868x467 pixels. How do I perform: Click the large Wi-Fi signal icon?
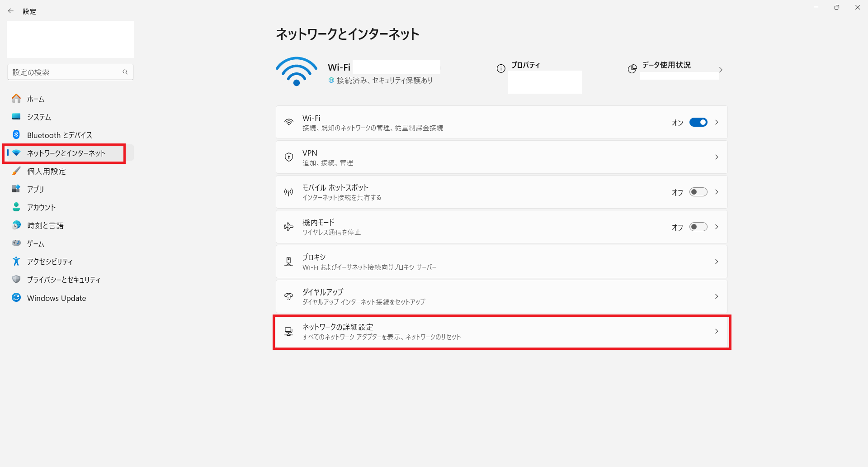(x=297, y=71)
